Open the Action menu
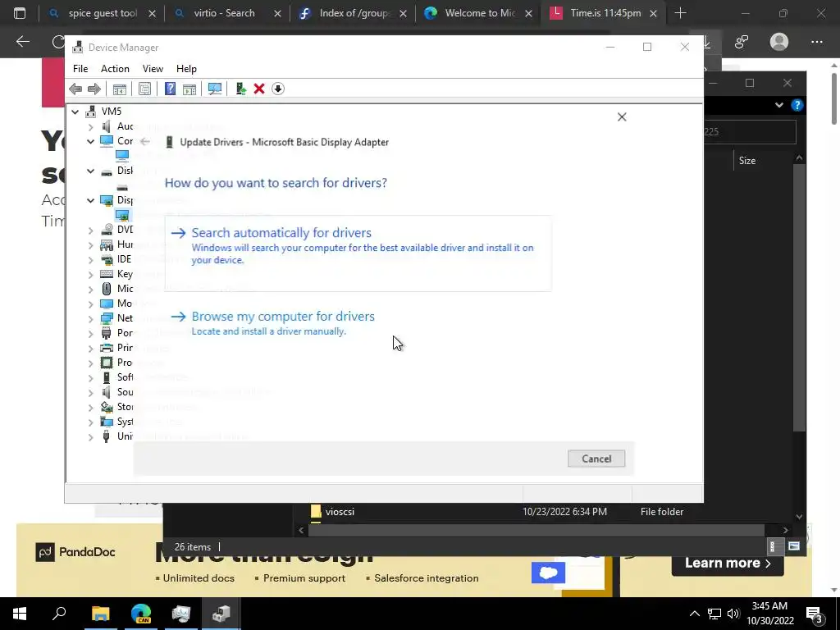This screenshot has height=630, width=840. click(115, 69)
